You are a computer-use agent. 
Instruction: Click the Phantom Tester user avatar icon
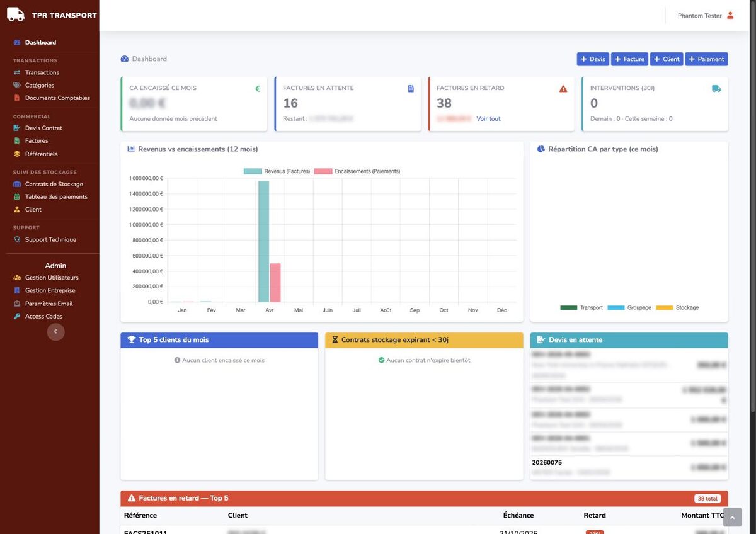click(x=730, y=16)
